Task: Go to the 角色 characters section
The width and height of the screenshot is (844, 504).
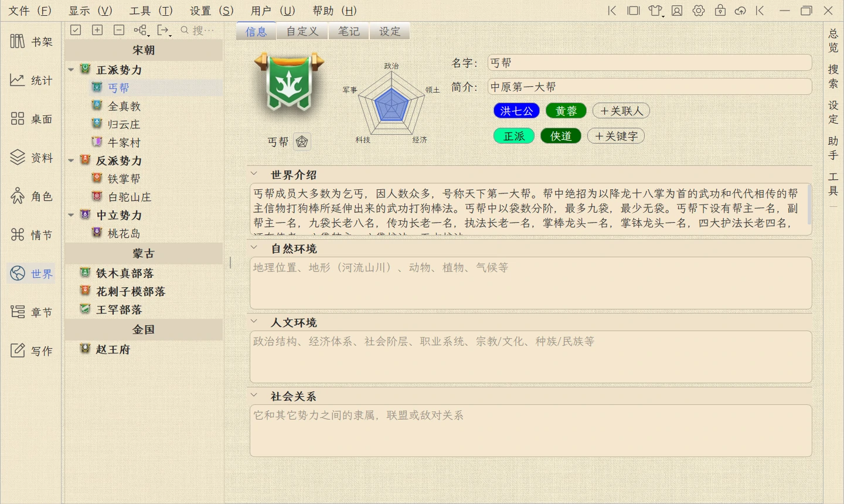Action: [31, 196]
